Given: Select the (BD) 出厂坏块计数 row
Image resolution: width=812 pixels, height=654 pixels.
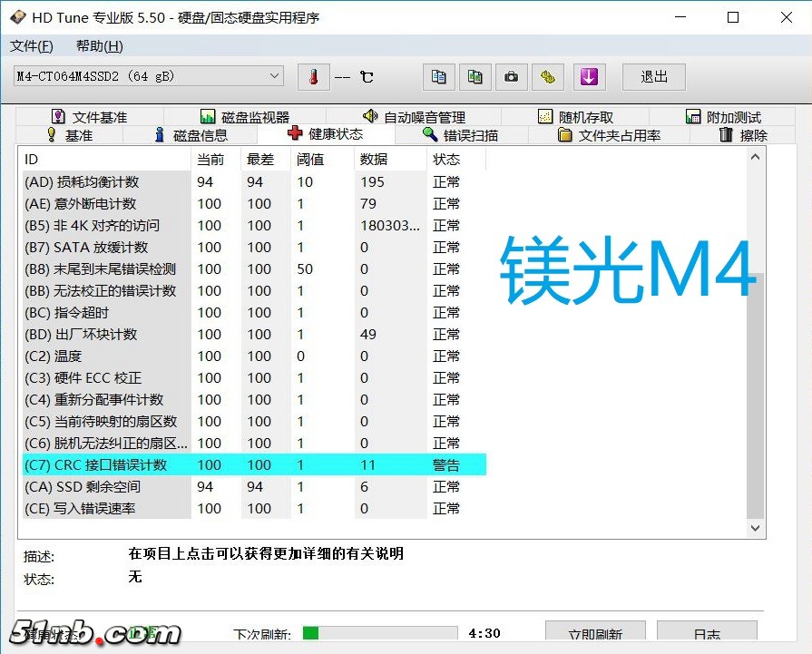Looking at the screenshot, I should point(254,334).
